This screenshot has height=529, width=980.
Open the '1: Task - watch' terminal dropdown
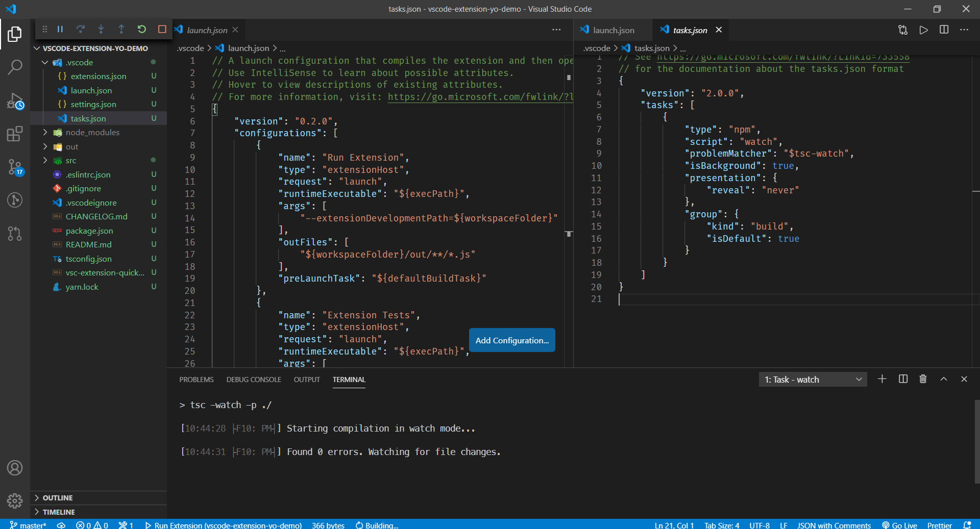point(812,379)
